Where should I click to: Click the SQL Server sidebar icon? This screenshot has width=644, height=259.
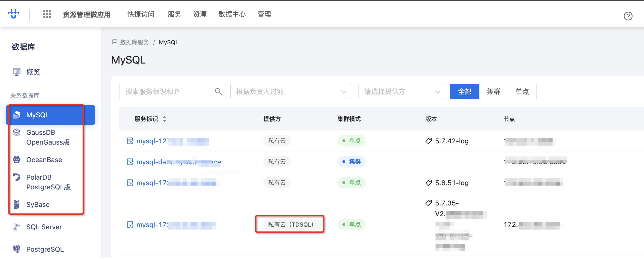(x=17, y=227)
